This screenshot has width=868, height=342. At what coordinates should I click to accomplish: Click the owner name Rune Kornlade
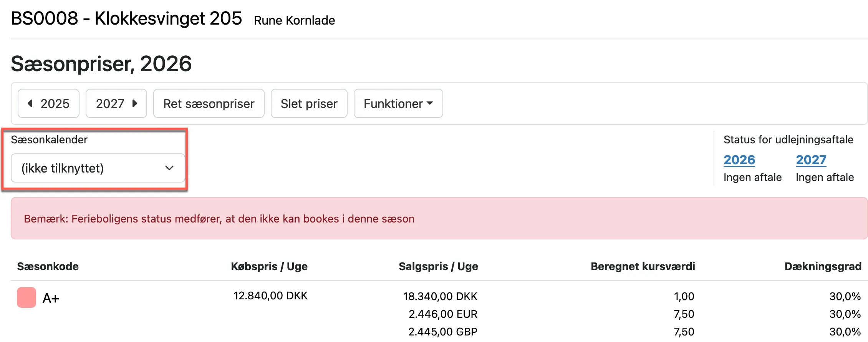[x=294, y=20]
